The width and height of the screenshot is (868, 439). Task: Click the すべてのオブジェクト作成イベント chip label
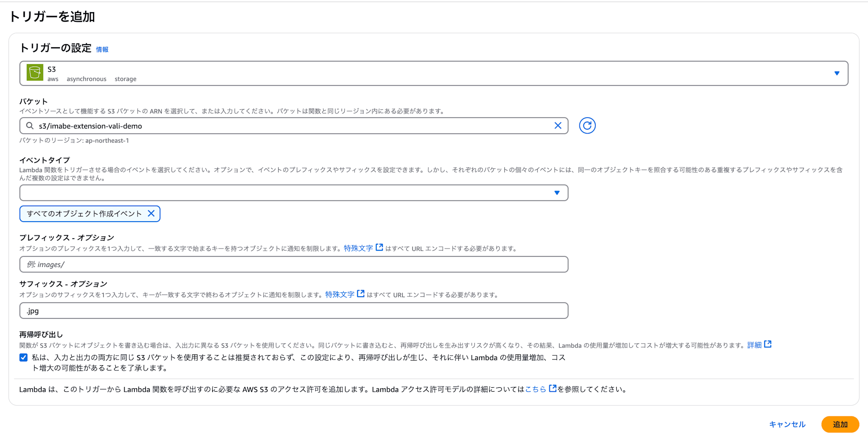[x=84, y=213]
